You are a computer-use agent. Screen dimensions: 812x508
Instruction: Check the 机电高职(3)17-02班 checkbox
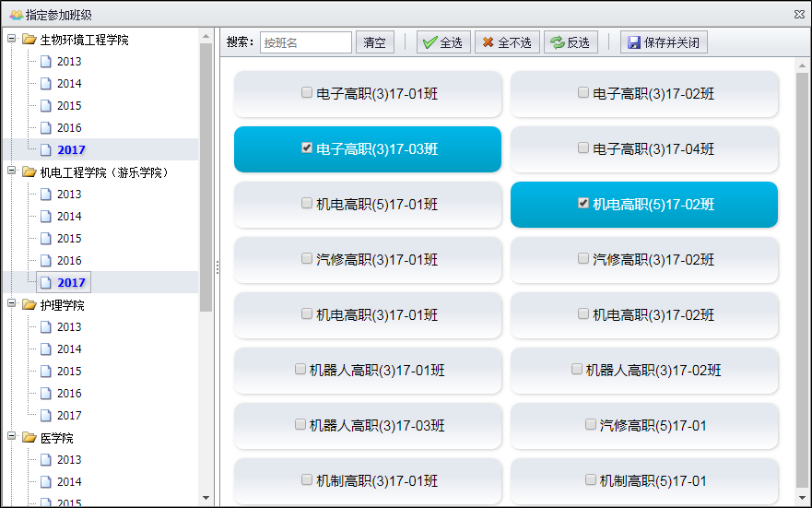tap(583, 313)
